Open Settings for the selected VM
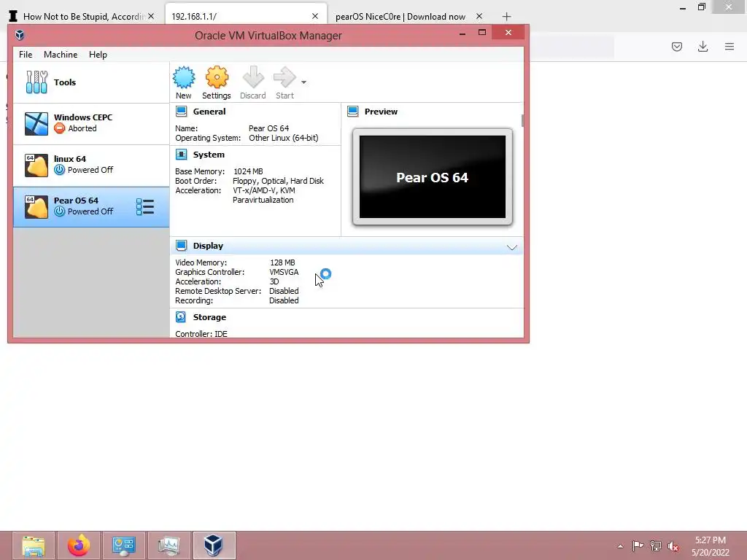This screenshot has height=560, width=747. click(x=216, y=83)
